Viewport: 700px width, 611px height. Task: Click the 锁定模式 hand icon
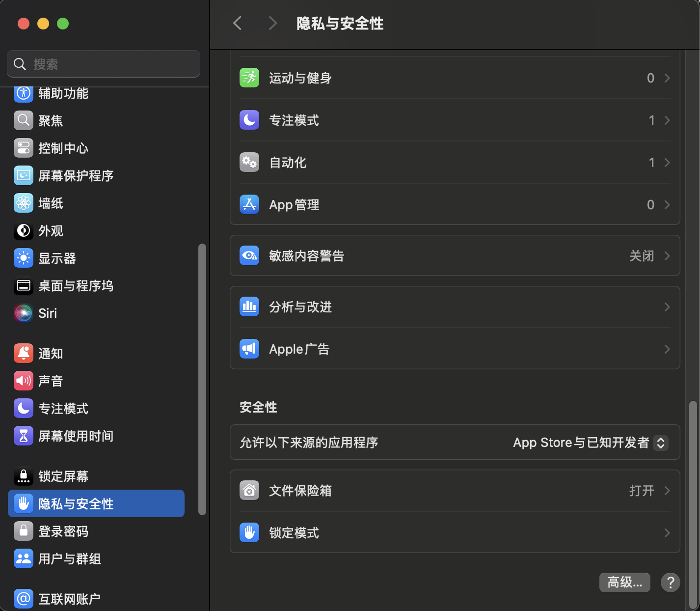(249, 533)
